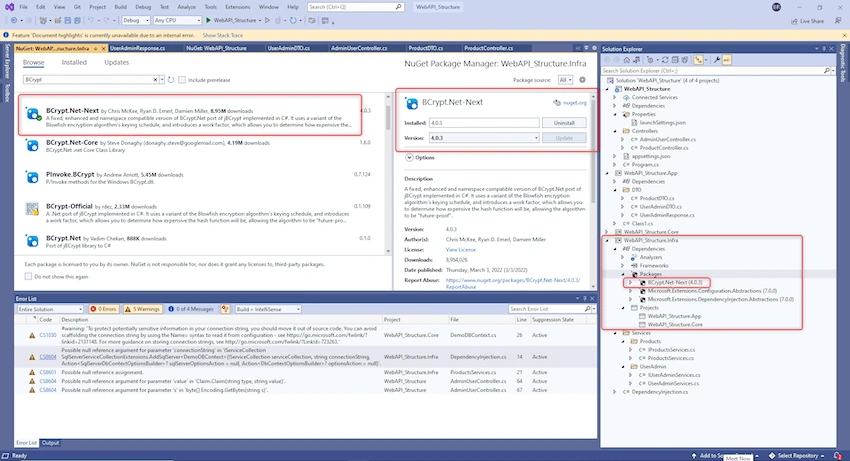Click the Error List filter icon
850x461 pixels.
(225, 309)
